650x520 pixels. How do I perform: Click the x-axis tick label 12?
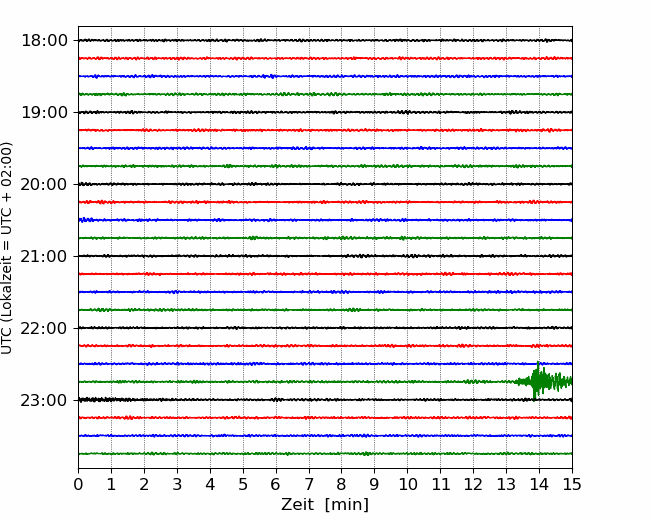tap(473, 484)
